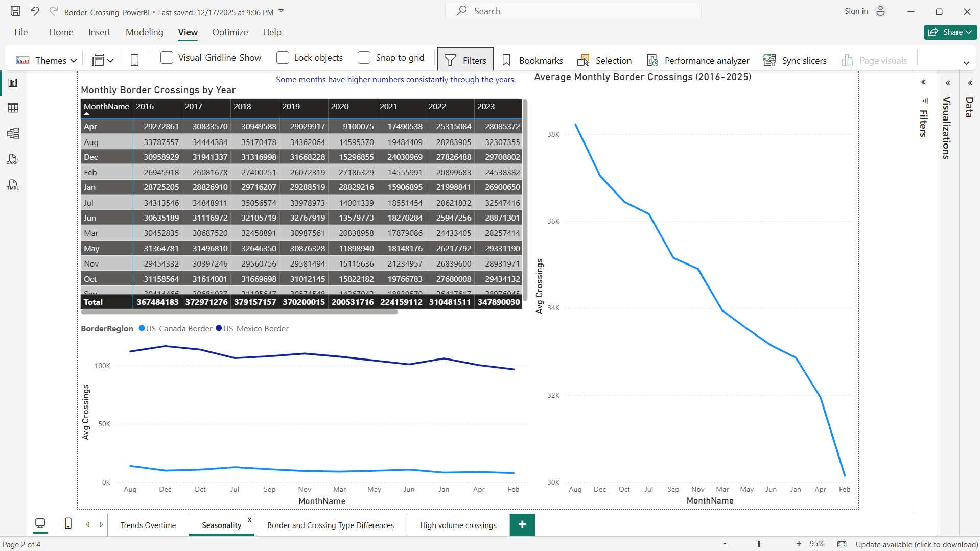Viewport: 980px width, 551px height.
Task: Switch to the Trends Overtime page tab
Action: point(148,524)
